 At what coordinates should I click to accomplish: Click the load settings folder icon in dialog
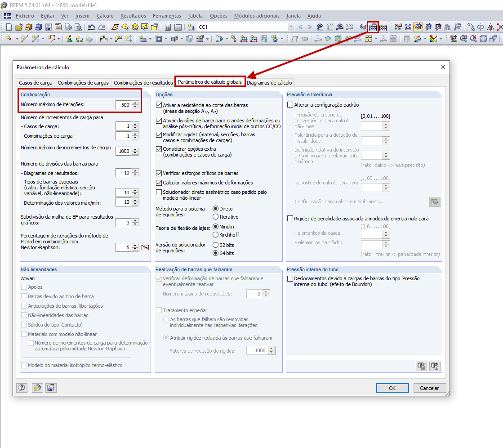[x=37, y=388]
